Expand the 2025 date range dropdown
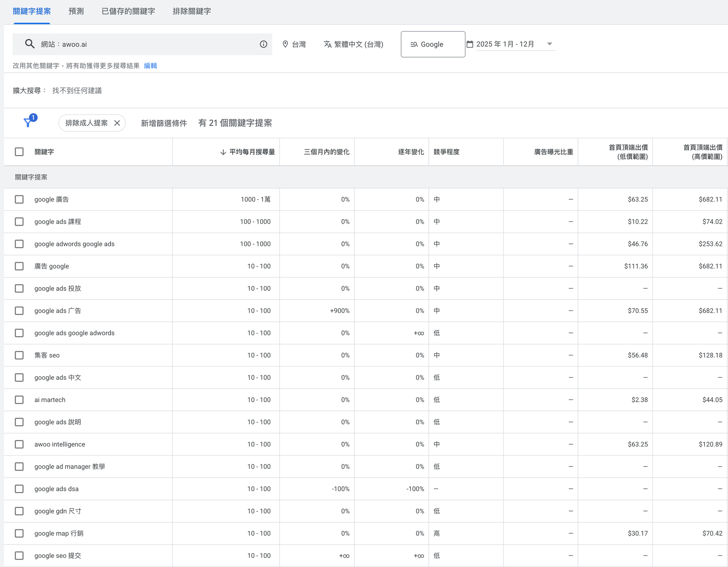This screenshot has height=567, width=728. point(549,44)
